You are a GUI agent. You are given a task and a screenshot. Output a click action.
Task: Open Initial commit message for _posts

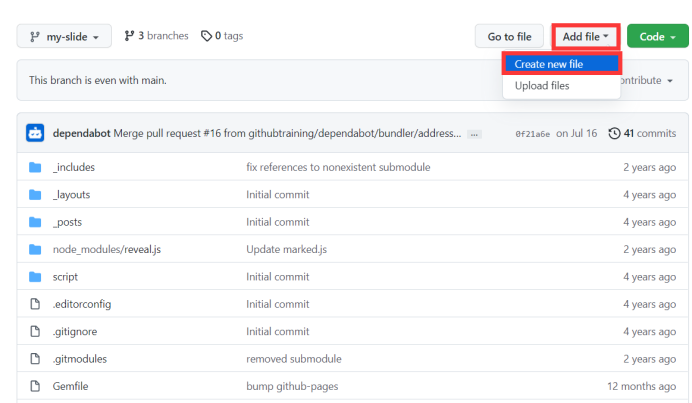pos(278,222)
